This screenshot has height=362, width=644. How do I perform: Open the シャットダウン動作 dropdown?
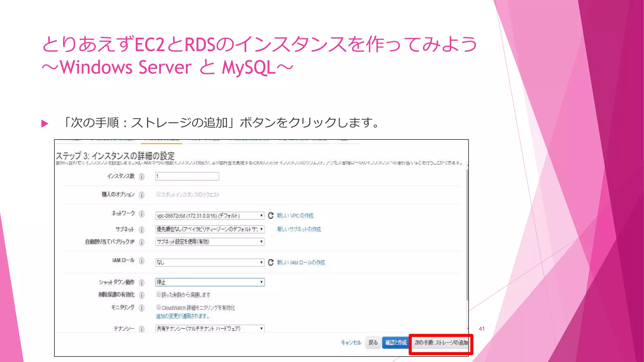point(210,282)
